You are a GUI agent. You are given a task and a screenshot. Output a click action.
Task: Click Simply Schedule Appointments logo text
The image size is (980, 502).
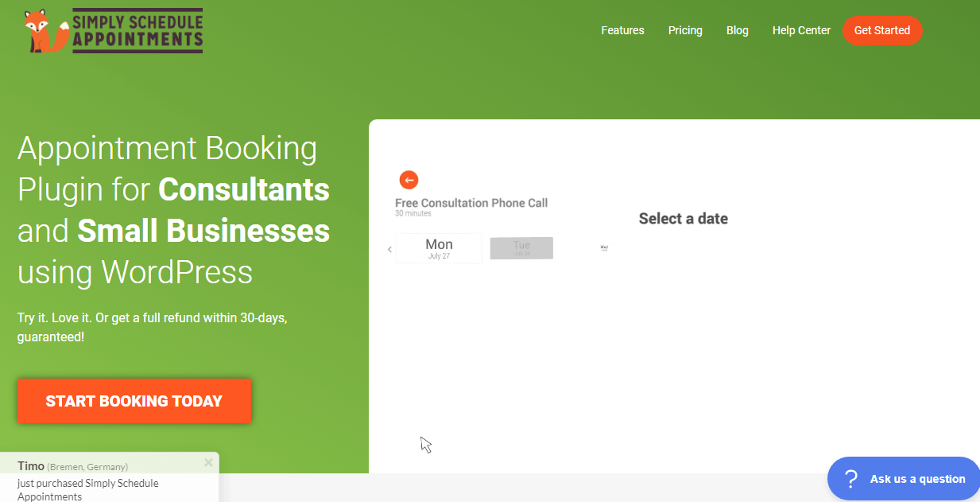point(138,31)
